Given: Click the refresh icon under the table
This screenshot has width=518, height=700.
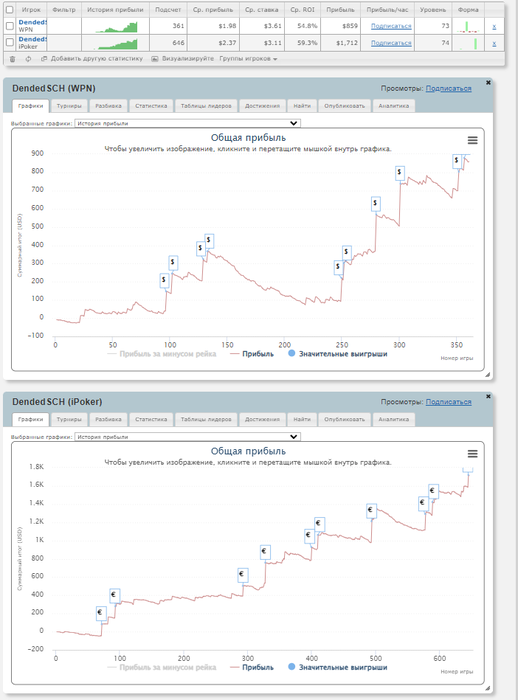Looking at the screenshot, I should coord(28,59).
